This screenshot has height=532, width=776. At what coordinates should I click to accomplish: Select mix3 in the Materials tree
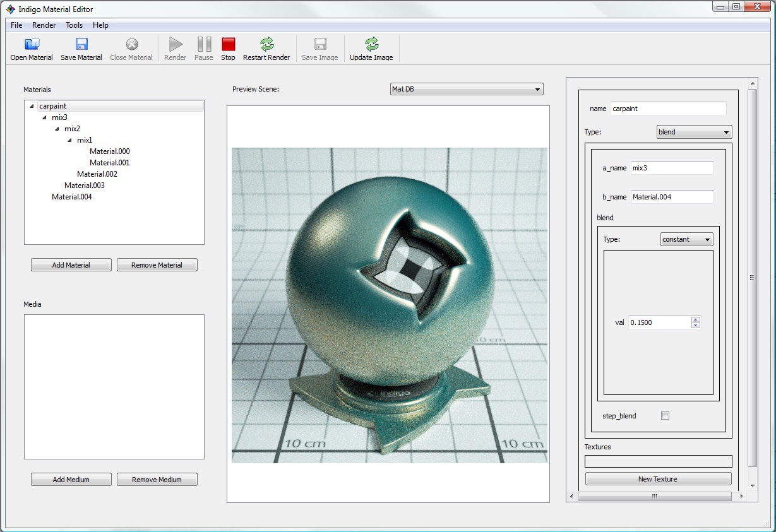coord(59,117)
